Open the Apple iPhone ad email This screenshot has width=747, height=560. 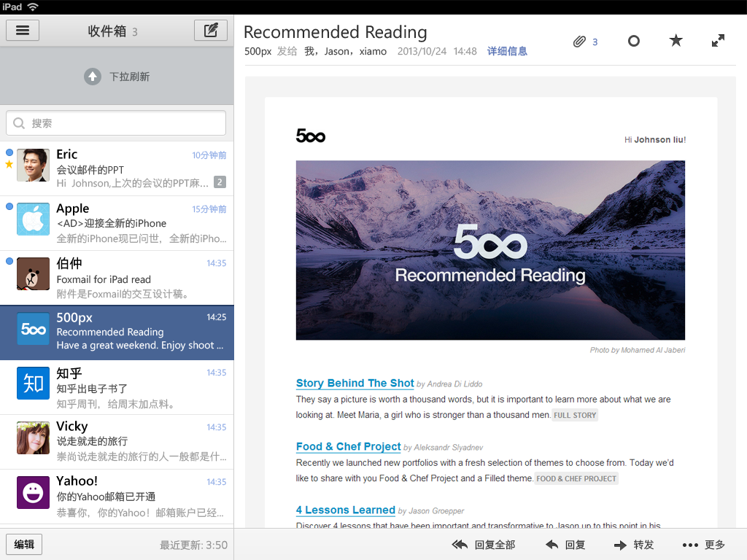pyautogui.click(x=117, y=223)
